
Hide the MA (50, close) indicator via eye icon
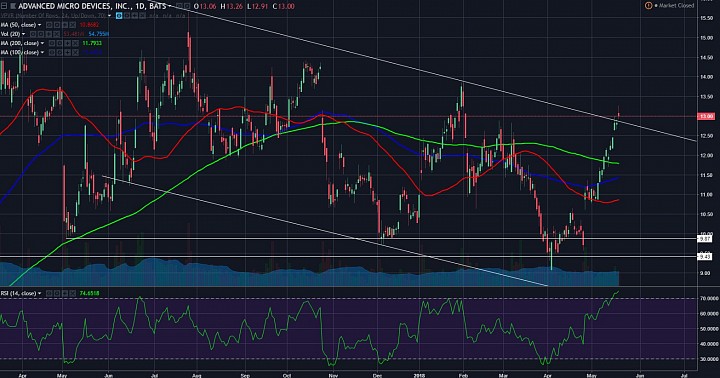click(49, 25)
